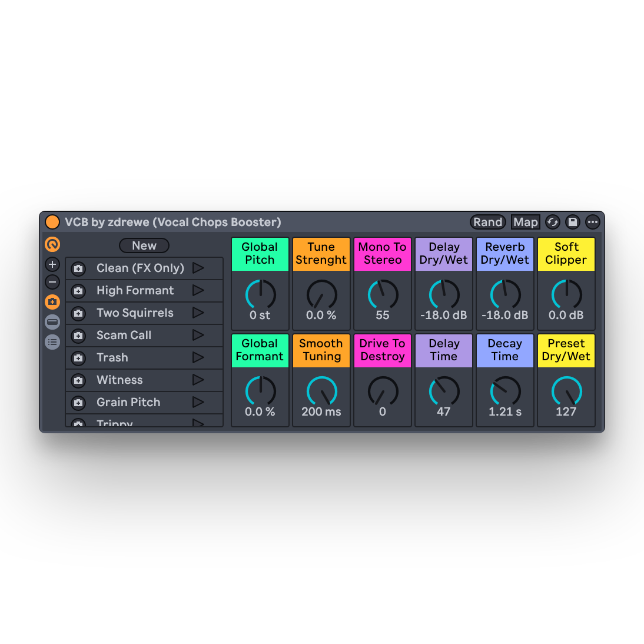Screen dimensions: 644x644
Task: Click the Save Preset floppy disk icon
Action: point(572,222)
